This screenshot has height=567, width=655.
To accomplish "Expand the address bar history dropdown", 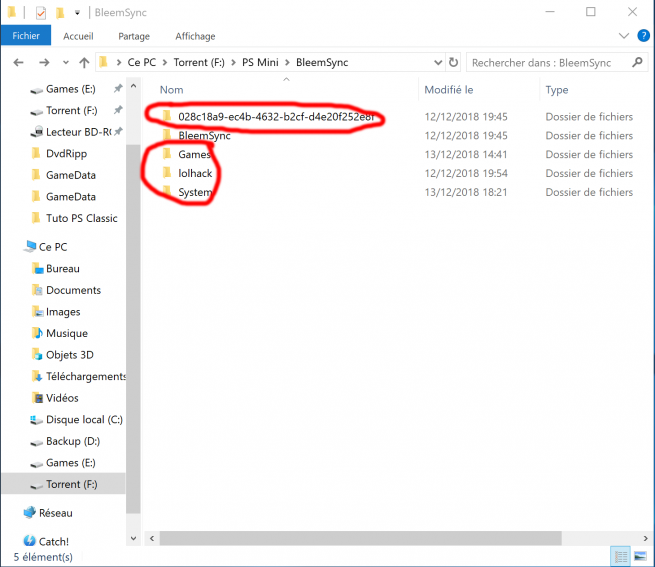I will (438, 63).
